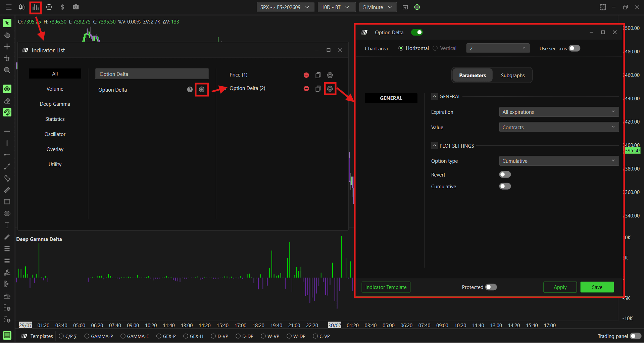Select the GEX-H template radio
The width and height of the screenshot is (644, 343).
pos(186,336)
